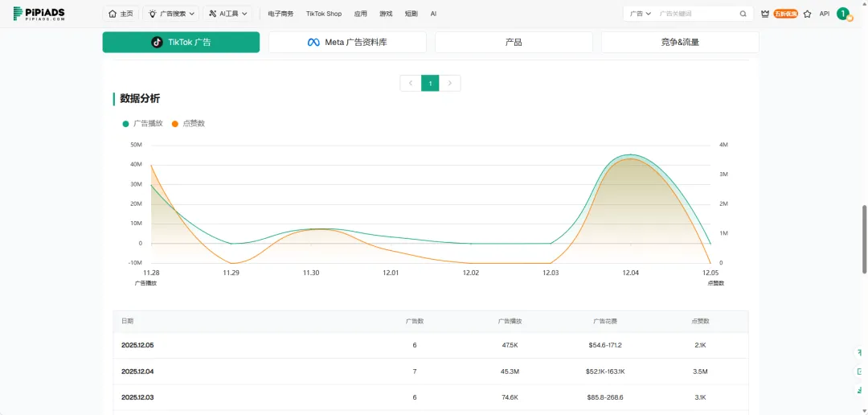The image size is (868, 415).
Task: Click the 五折夜淘 promotion badge
Action: pyautogui.click(x=785, y=14)
